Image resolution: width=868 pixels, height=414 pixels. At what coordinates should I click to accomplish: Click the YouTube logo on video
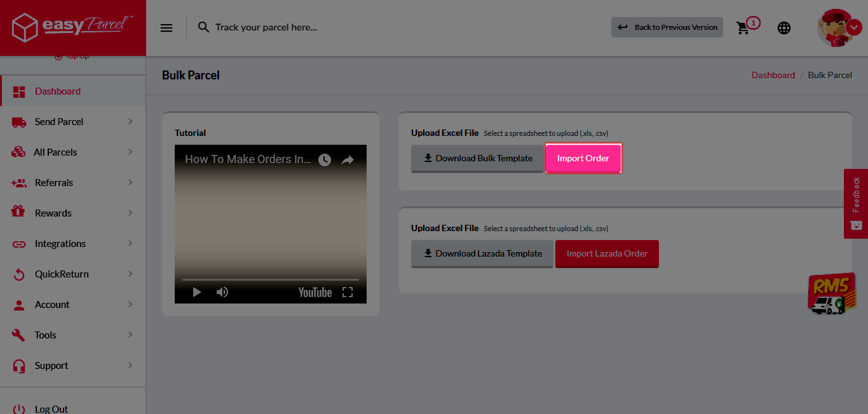(x=315, y=292)
